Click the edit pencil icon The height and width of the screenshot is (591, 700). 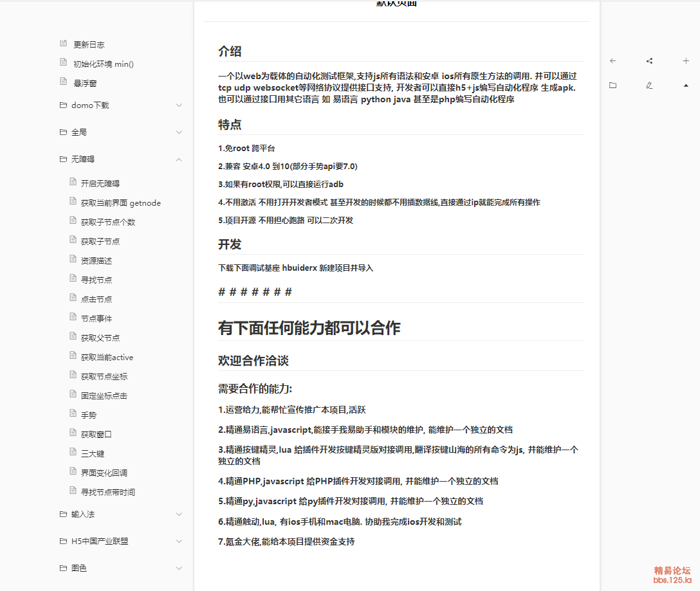[650, 86]
